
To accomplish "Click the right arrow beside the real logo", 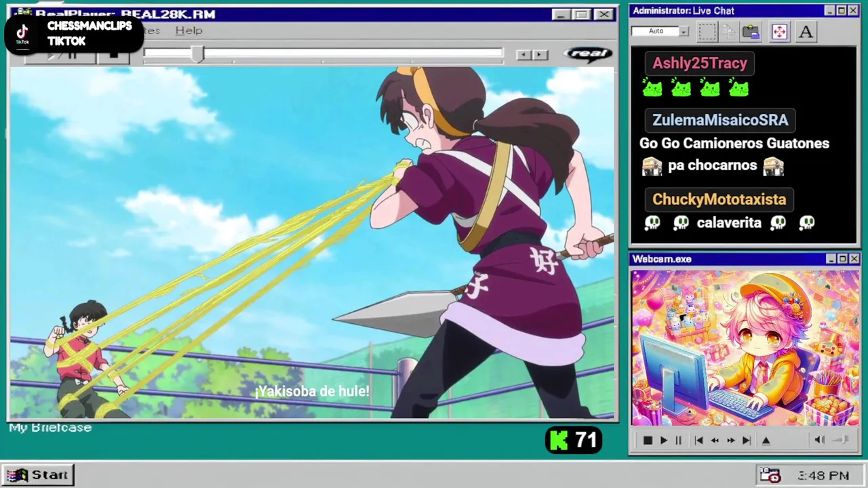I will click(x=540, y=55).
